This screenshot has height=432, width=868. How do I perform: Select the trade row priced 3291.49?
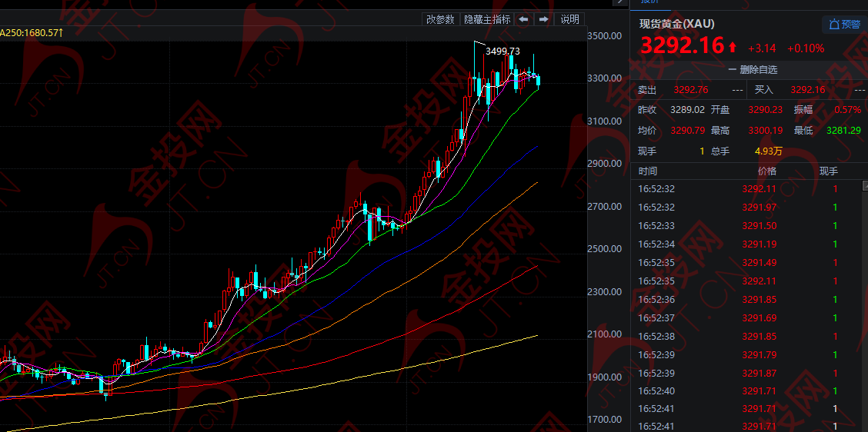(x=746, y=263)
